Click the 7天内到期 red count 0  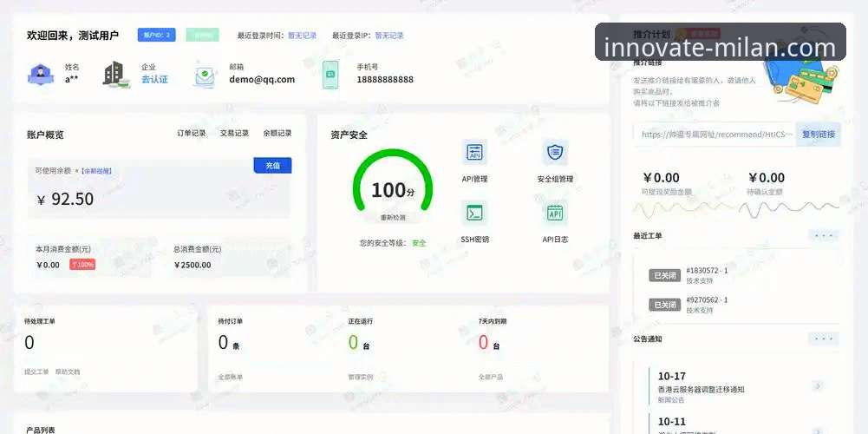[x=483, y=343]
